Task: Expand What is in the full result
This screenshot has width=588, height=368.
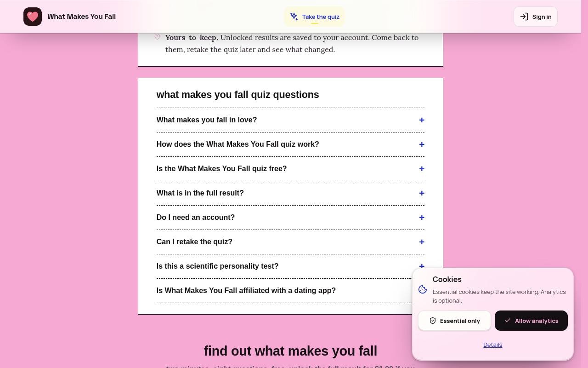Action: (290, 193)
